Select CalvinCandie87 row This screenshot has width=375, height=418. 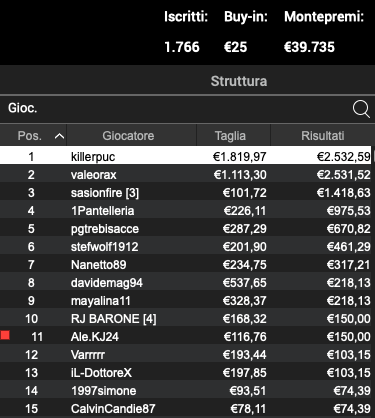[185, 408]
